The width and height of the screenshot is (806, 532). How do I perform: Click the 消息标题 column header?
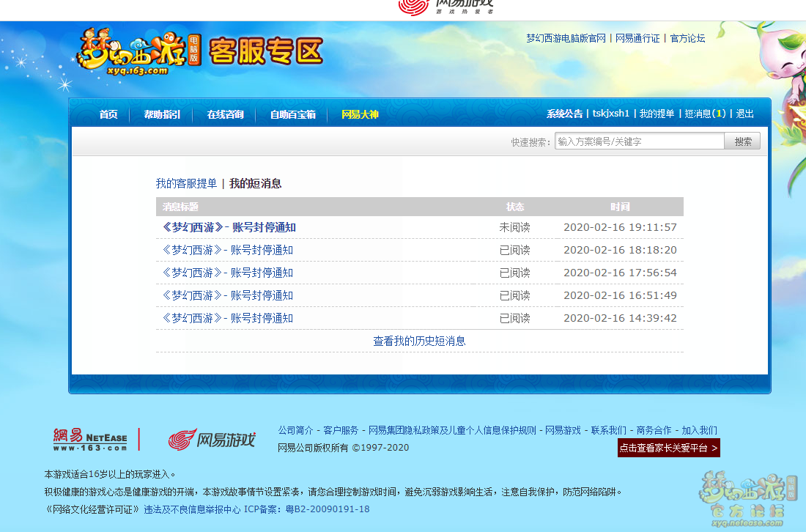(180, 207)
